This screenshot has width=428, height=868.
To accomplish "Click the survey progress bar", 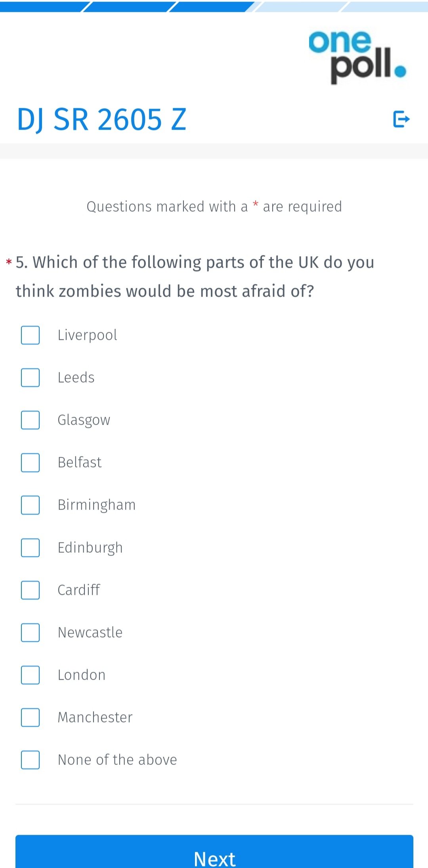I will tap(214, 6).
